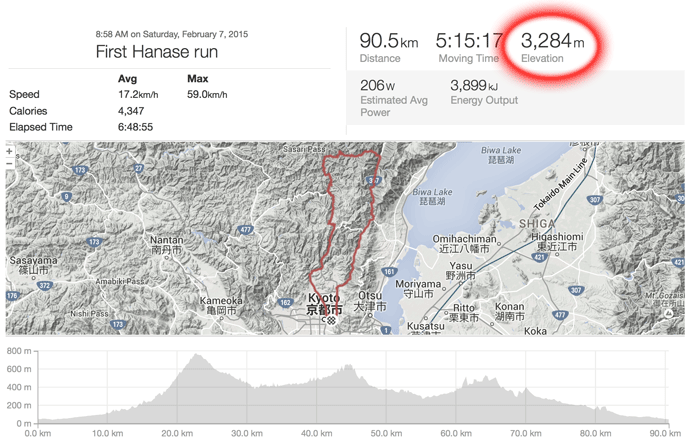Click the checkered start/finish marker in Kyoto

tap(331, 320)
